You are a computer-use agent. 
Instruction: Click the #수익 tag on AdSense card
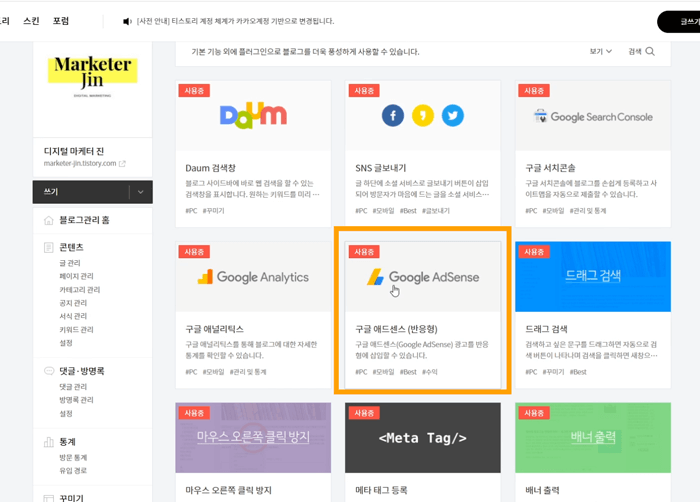coord(430,372)
